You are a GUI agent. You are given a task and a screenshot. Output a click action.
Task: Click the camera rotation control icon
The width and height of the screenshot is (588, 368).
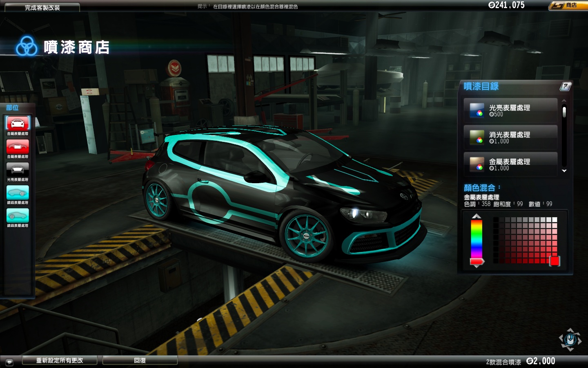click(570, 339)
